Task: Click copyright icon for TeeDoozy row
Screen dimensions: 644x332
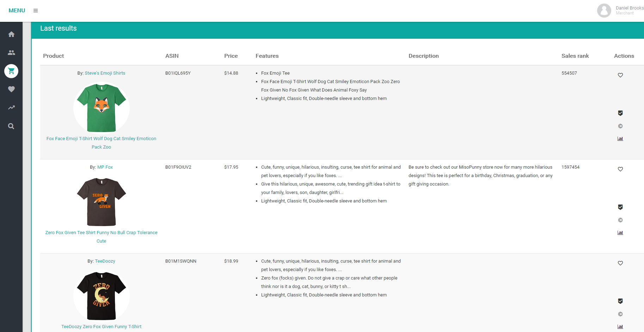Action: click(620, 314)
